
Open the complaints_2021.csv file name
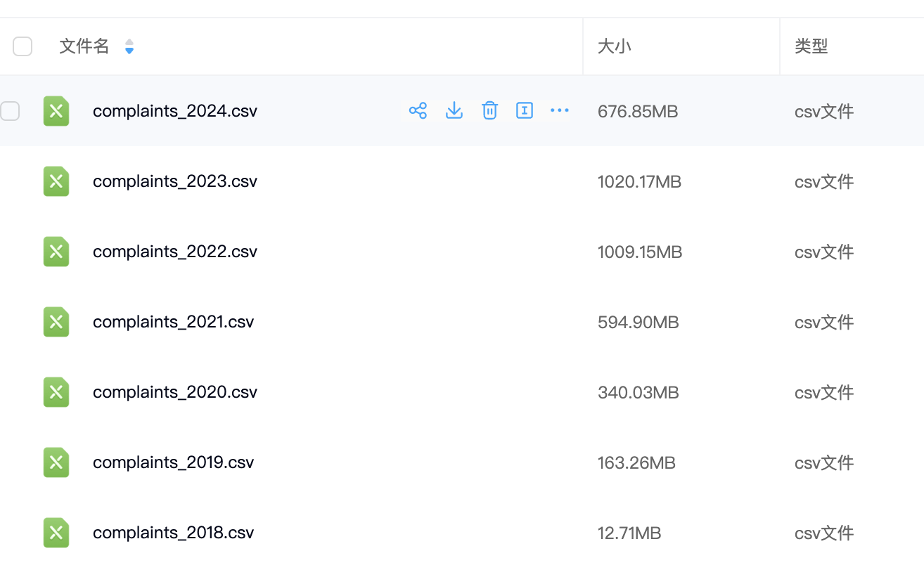tap(174, 322)
